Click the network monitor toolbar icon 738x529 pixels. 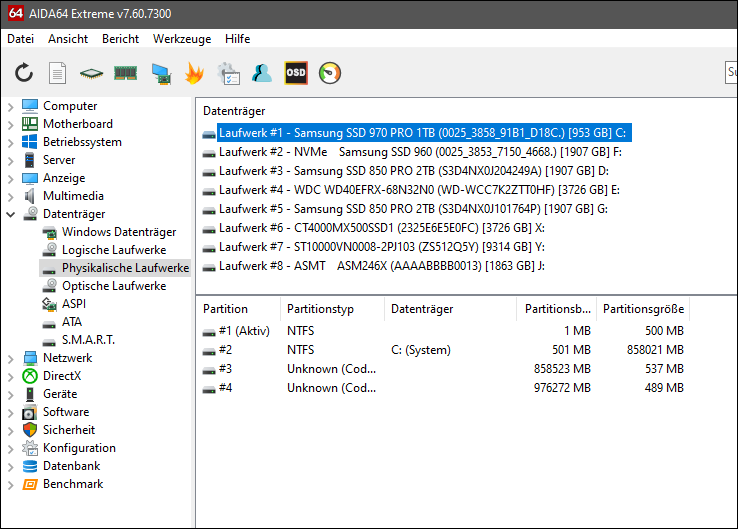[161, 73]
